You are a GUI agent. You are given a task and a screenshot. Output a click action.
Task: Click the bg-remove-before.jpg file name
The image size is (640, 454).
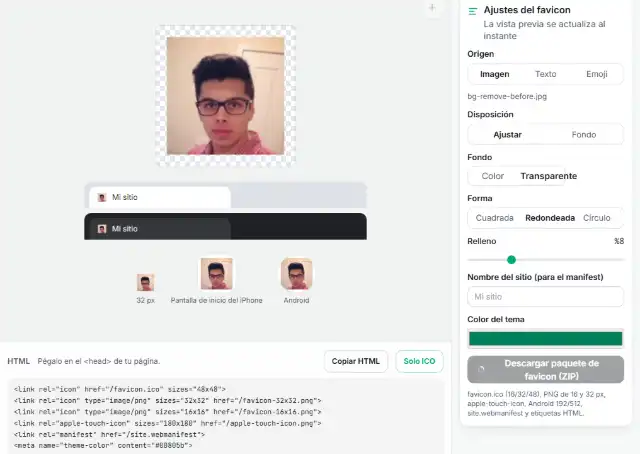tap(507, 96)
